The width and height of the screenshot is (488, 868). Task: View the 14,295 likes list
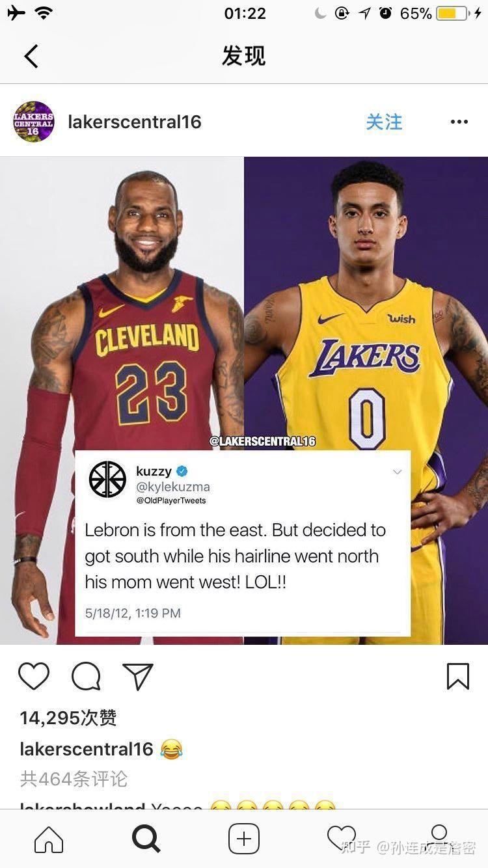coord(68,718)
